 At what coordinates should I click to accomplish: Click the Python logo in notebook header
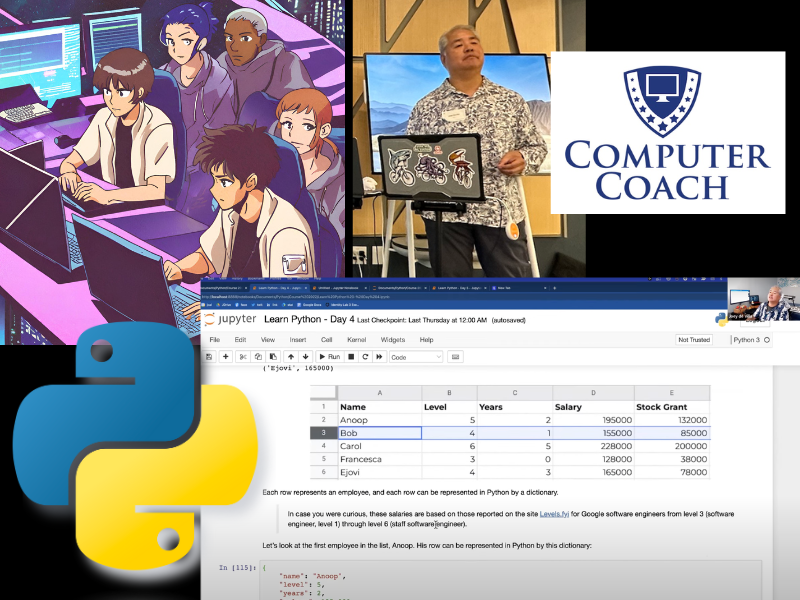(721, 319)
